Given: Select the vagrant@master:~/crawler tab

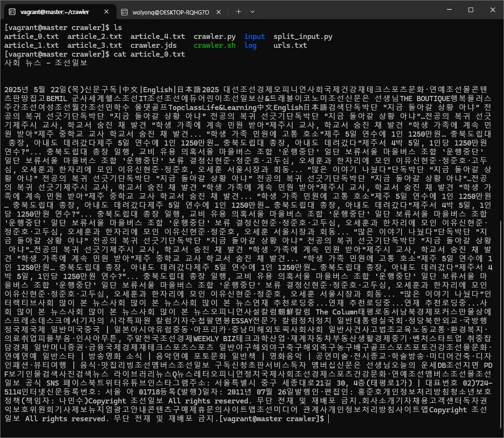Looking at the screenshot, I should coord(56,12).
